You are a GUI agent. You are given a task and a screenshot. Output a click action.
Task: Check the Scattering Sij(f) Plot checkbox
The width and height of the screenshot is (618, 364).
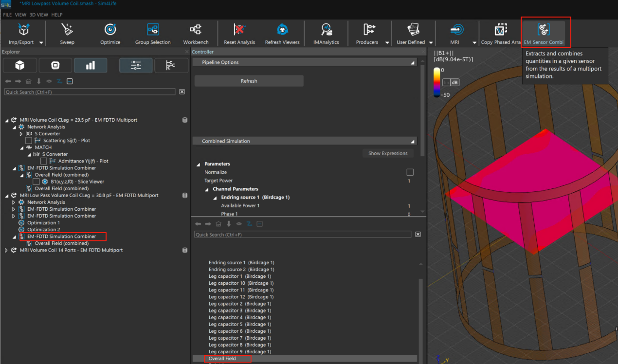point(29,141)
